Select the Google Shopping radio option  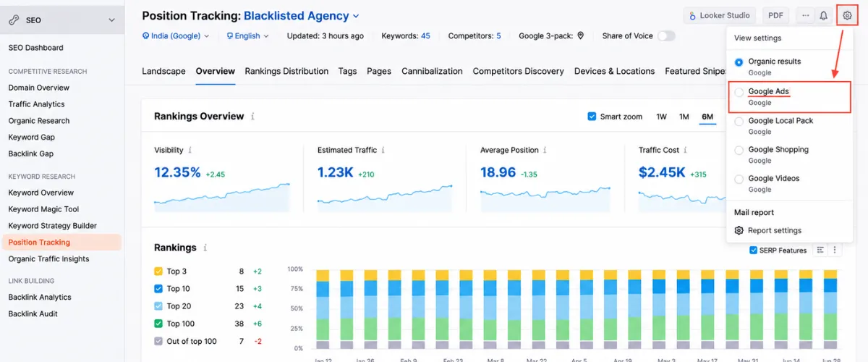click(739, 151)
